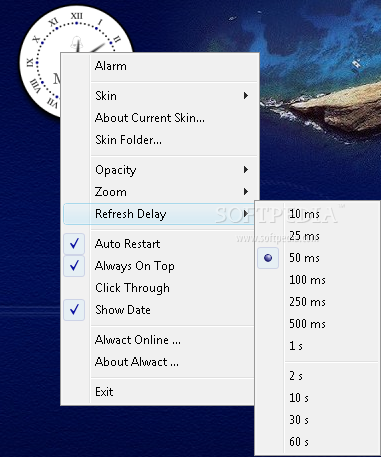Set refresh delay to 100 ms
The height and width of the screenshot is (457, 381).
click(318, 280)
